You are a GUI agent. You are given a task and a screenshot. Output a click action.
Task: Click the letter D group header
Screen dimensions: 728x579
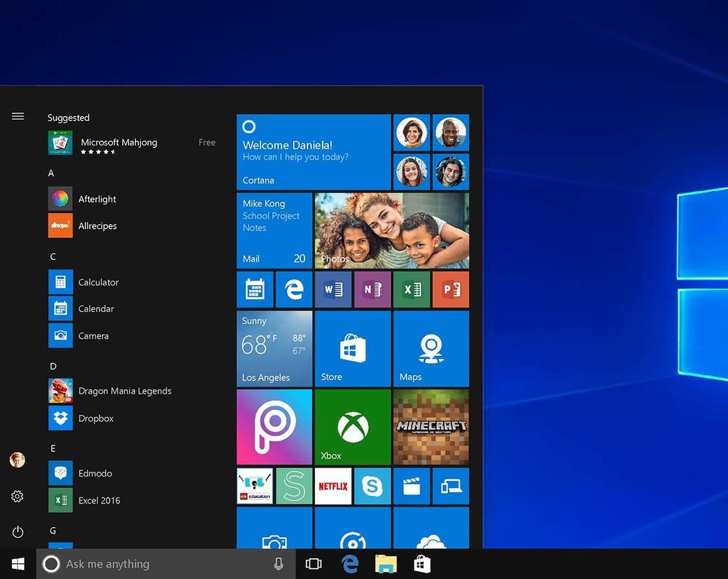pyautogui.click(x=53, y=367)
